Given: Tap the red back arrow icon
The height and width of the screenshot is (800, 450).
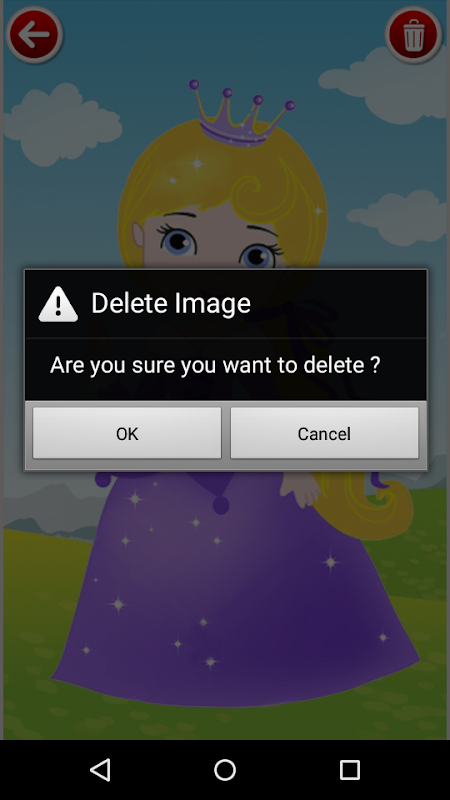Looking at the screenshot, I should [x=34, y=35].
